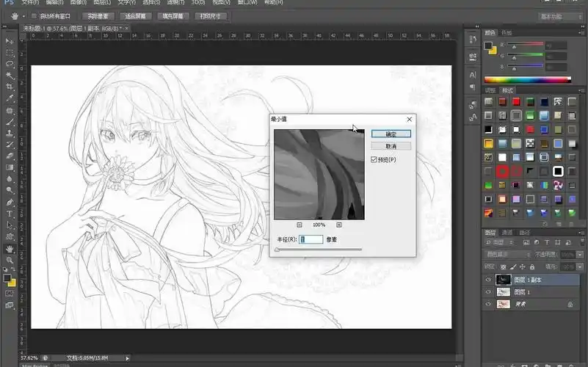This screenshot has width=588, height=367.
Task: Hide the 图层 1 副本 layer
Action: (x=488, y=280)
